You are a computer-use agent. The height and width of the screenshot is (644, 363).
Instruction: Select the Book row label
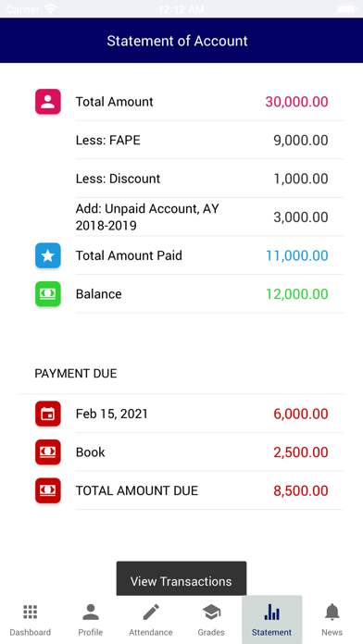click(x=91, y=452)
